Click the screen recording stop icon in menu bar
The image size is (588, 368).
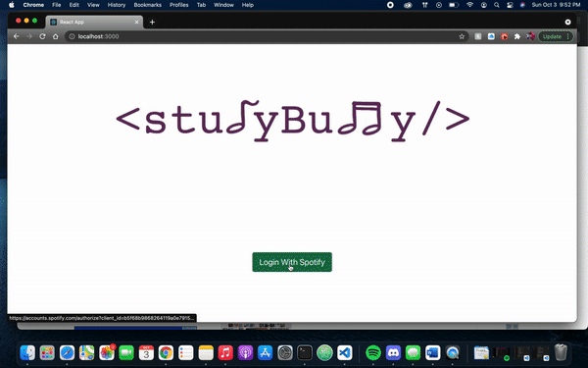coord(390,5)
